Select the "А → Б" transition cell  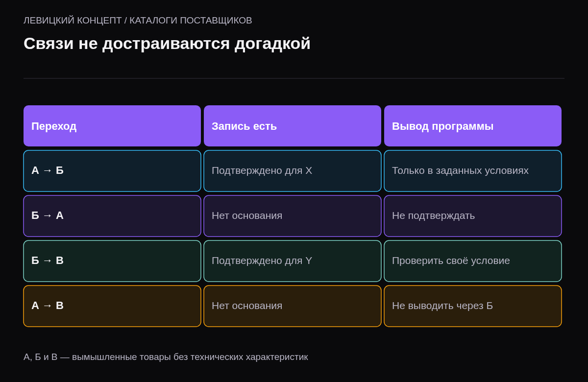pyautogui.click(x=112, y=171)
